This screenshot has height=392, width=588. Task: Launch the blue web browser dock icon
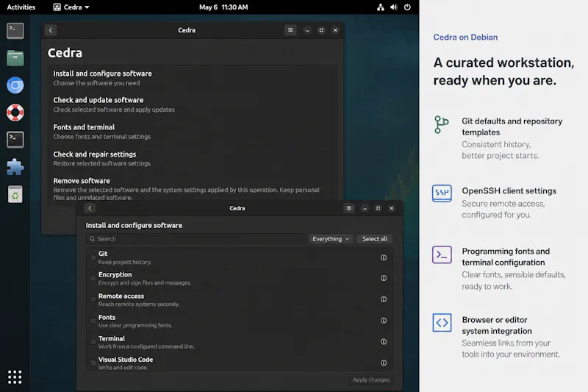[15, 85]
